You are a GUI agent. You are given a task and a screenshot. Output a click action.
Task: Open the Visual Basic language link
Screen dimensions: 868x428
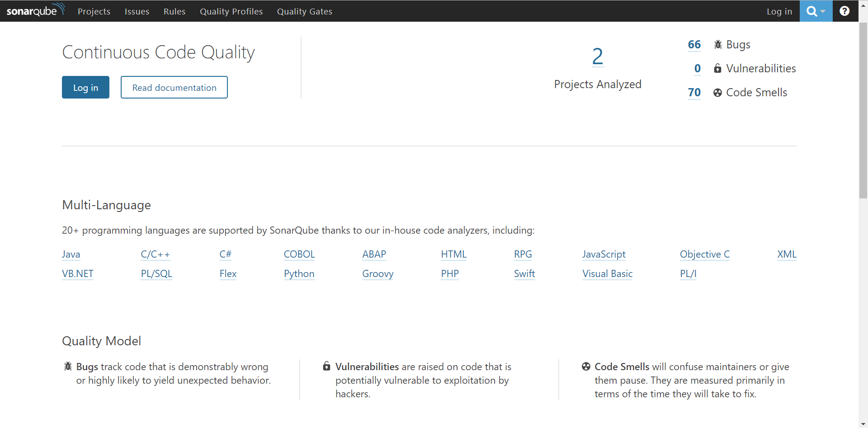click(608, 274)
